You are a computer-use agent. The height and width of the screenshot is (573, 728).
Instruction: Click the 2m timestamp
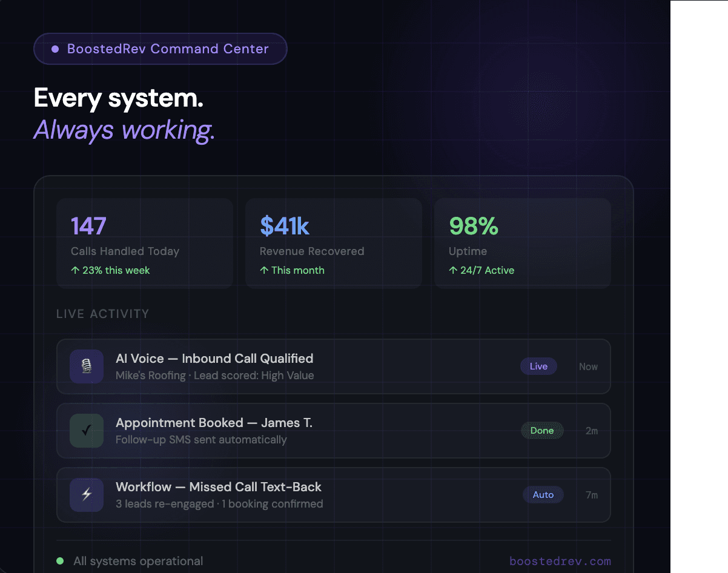tap(592, 431)
